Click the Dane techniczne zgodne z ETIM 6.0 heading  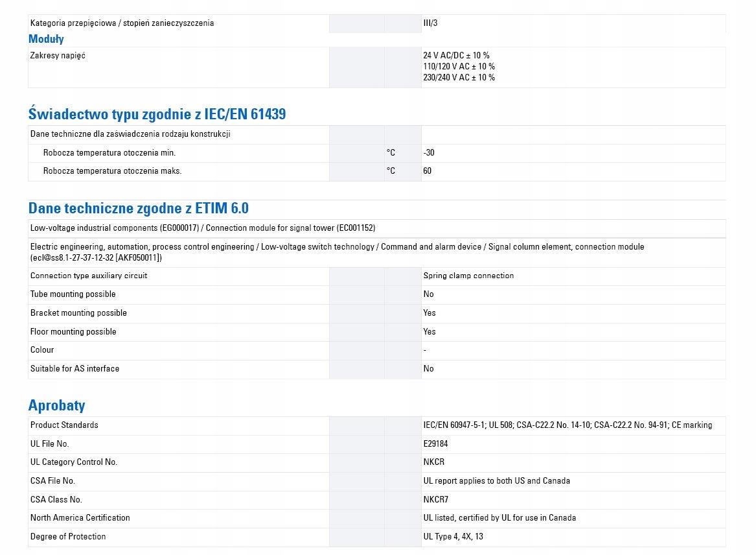[x=139, y=208]
